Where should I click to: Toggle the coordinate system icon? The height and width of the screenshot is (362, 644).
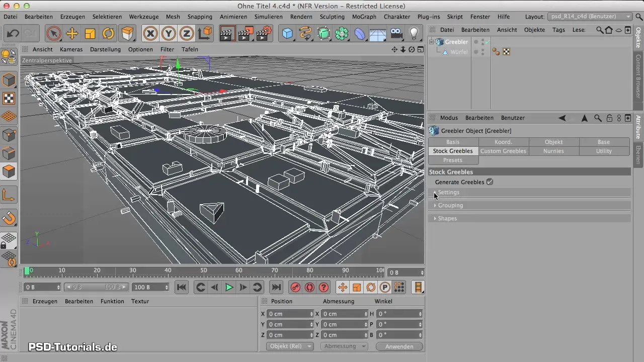205,34
